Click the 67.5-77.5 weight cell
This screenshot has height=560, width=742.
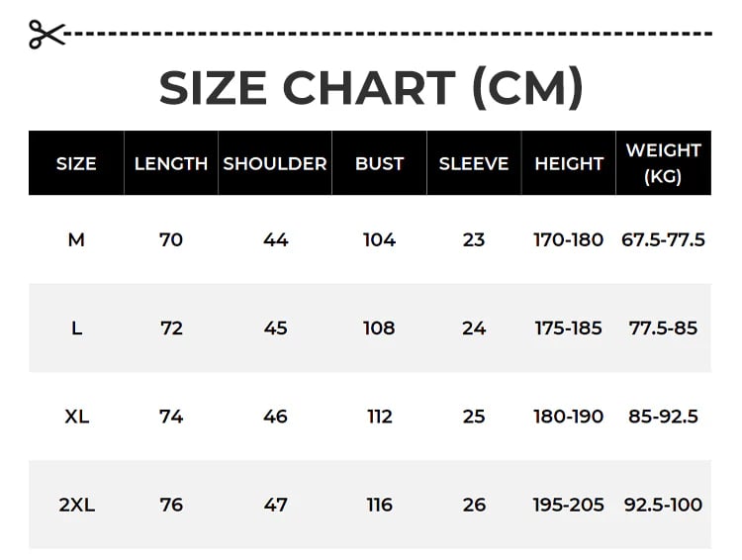pos(663,239)
